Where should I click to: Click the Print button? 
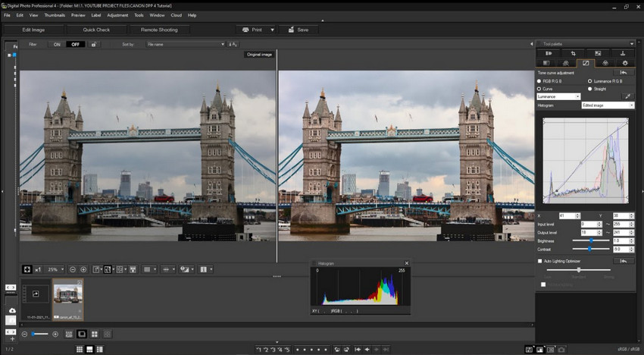pyautogui.click(x=252, y=30)
